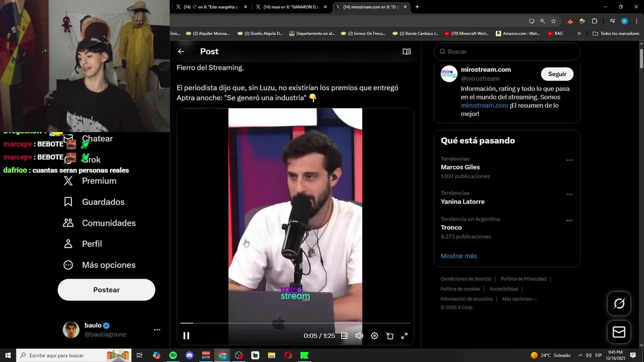Image resolution: width=644 pixels, height=362 pixels.
Task: Open a new browser tab
Action: [417, 7]
